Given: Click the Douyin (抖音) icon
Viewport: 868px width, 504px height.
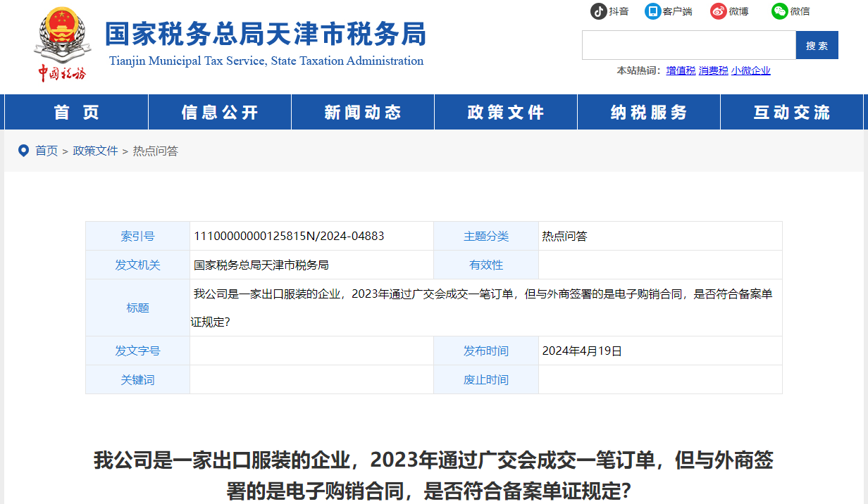Looking at the screenshot, I should pos(596,11).
